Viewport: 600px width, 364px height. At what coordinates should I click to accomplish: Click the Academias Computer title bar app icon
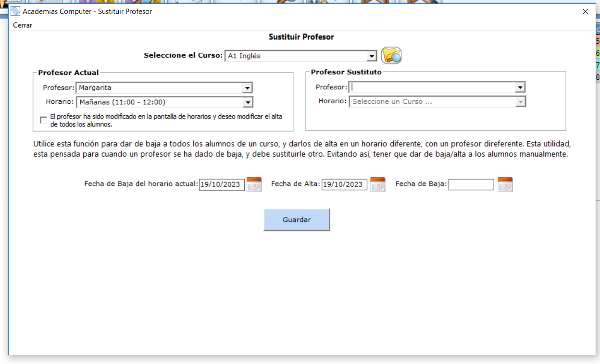click(15, 12)
